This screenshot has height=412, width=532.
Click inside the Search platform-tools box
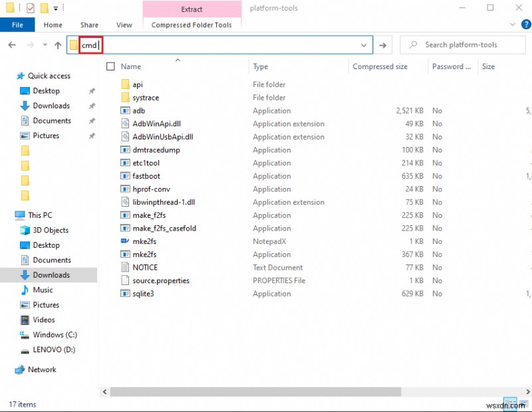click(x=464, y=45)
